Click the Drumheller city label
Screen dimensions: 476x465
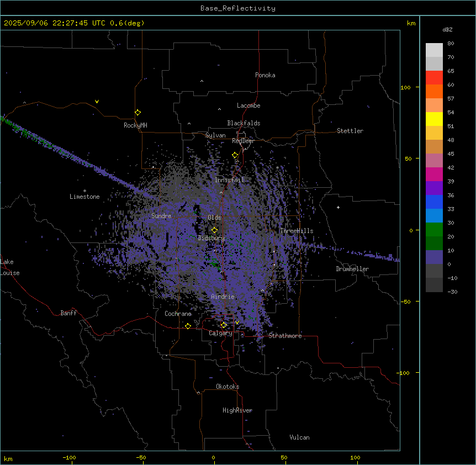click(x=352, y=269)
